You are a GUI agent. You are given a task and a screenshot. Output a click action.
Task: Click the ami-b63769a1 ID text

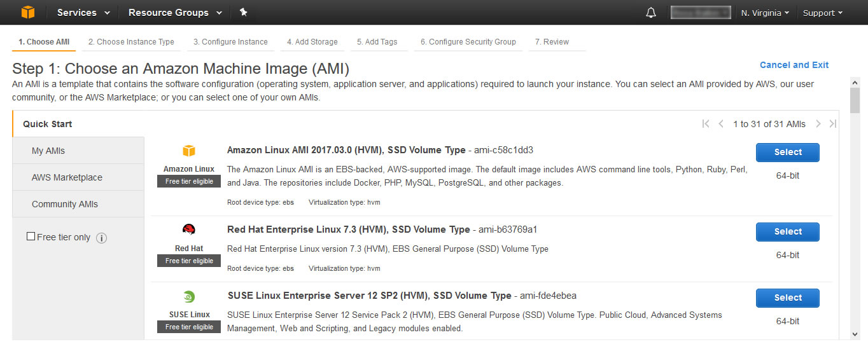(x=508, y=229)
